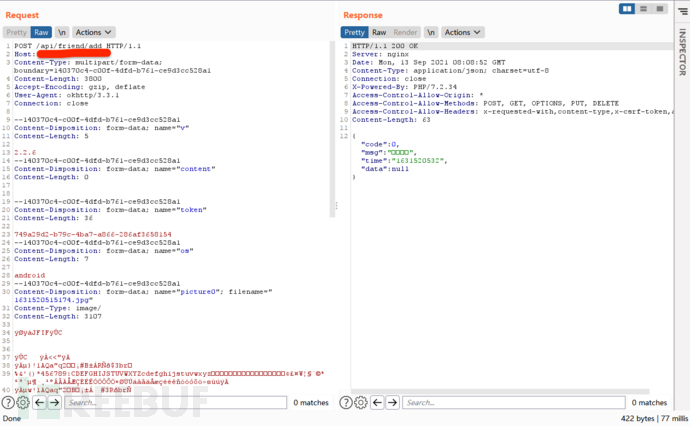
Task: Switch Request view to Pretty tab
Action: coord(17,32)
